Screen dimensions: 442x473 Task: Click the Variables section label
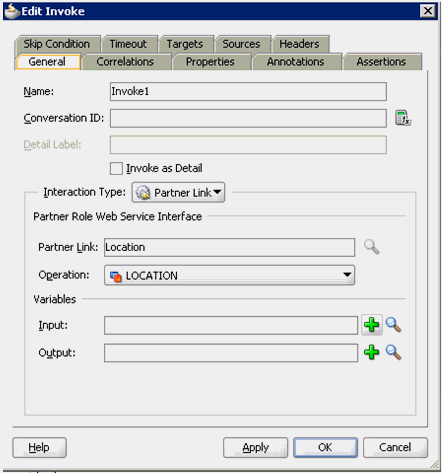click(55, 299)
